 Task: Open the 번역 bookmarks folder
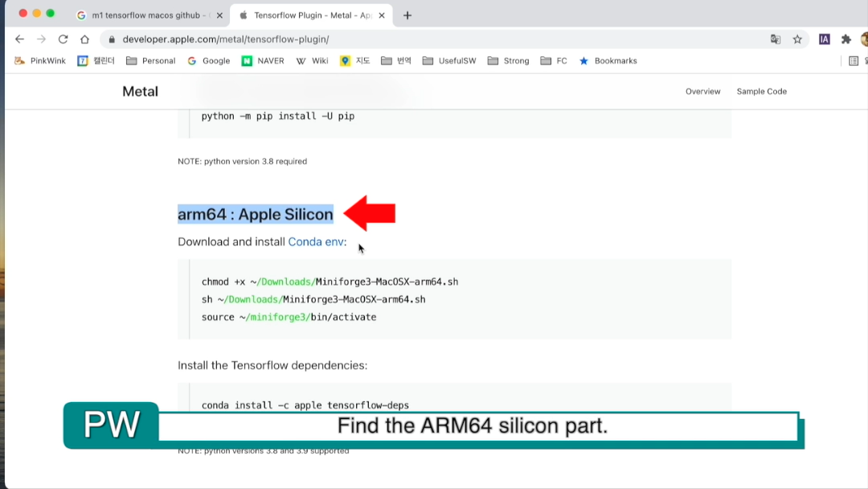point(396,61)
